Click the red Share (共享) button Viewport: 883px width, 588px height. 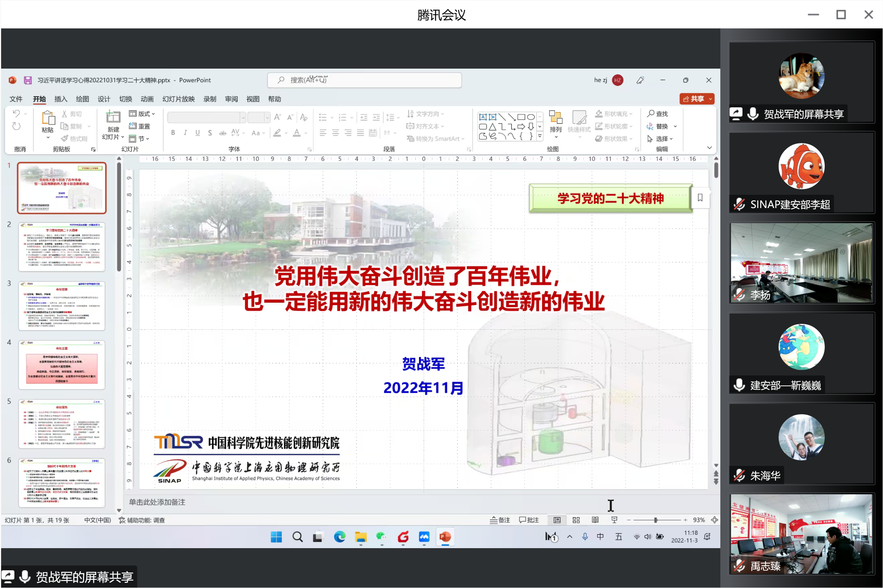tap(694, 99)
